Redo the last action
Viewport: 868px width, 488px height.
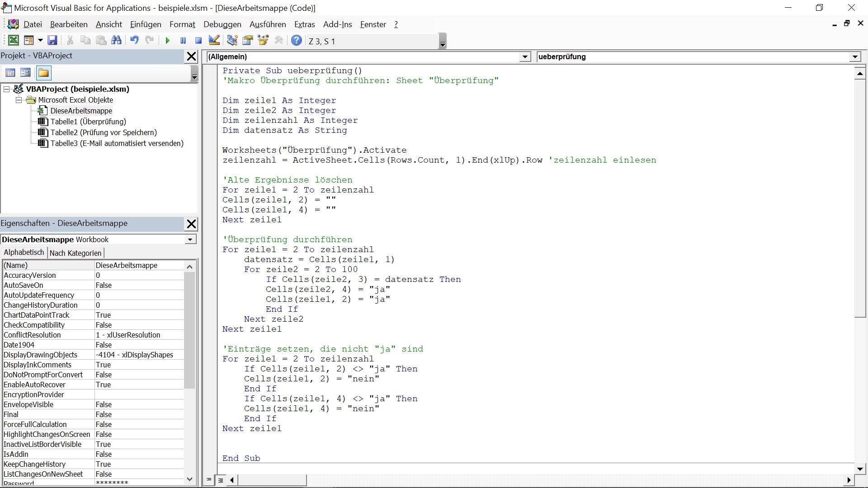150,41
